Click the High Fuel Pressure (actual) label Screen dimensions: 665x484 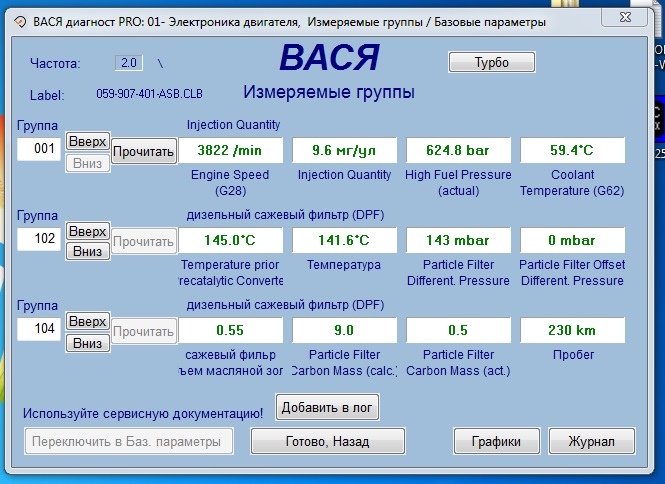[x=458, y=182]
